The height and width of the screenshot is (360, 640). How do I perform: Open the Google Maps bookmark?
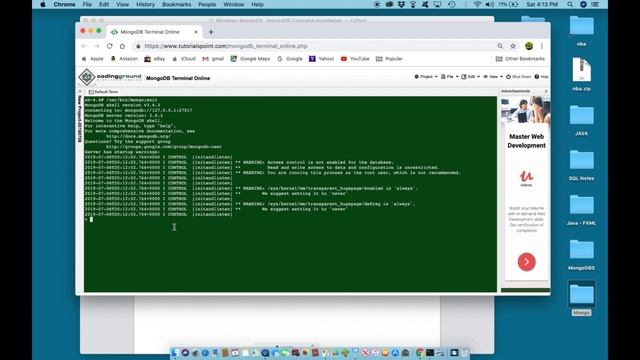[x=250, y=59]
